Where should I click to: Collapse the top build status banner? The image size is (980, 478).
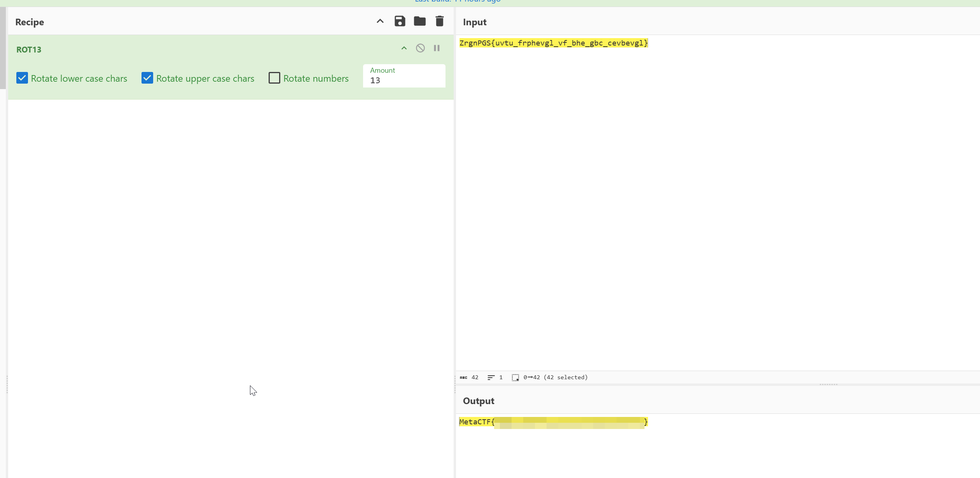coord(458,1)
